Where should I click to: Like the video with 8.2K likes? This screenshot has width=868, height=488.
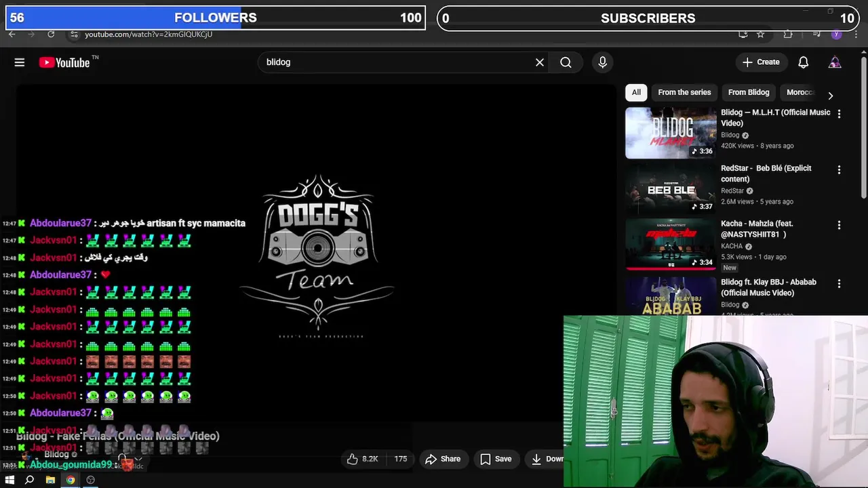(363, 459)
